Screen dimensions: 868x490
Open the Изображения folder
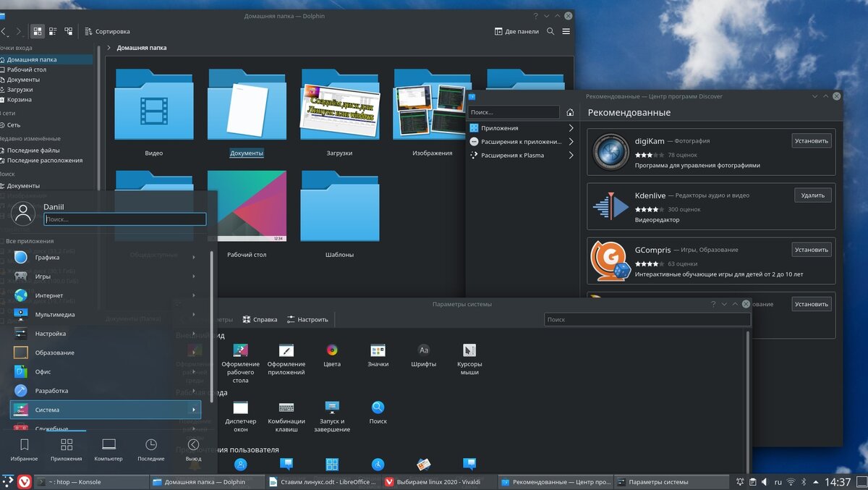click(x=433, y=112)
